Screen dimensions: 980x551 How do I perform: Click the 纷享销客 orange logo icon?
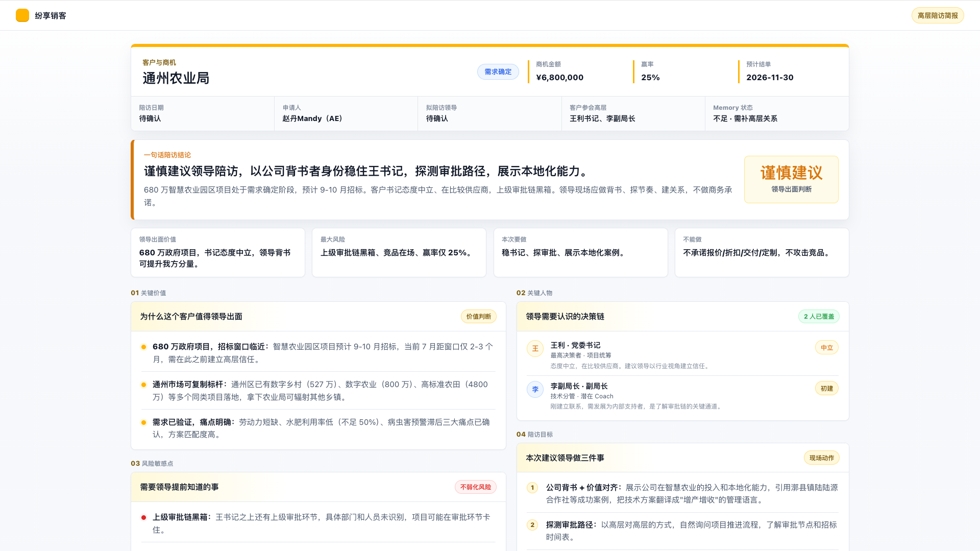[22, 15]
